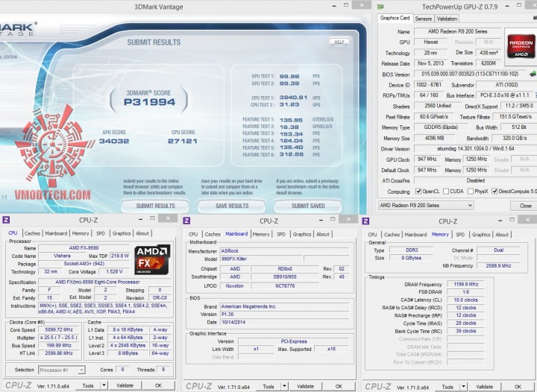Open SPD tab in middle CPU-Z window
Screen dimensions: 537x392
pyautogui.click(x=281, y=234)
